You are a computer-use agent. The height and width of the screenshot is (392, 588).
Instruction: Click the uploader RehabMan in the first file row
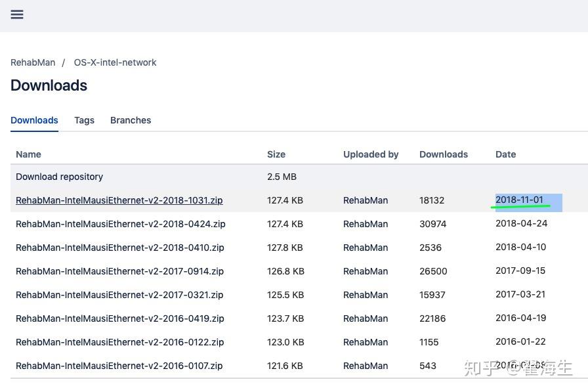coord(366,200)
